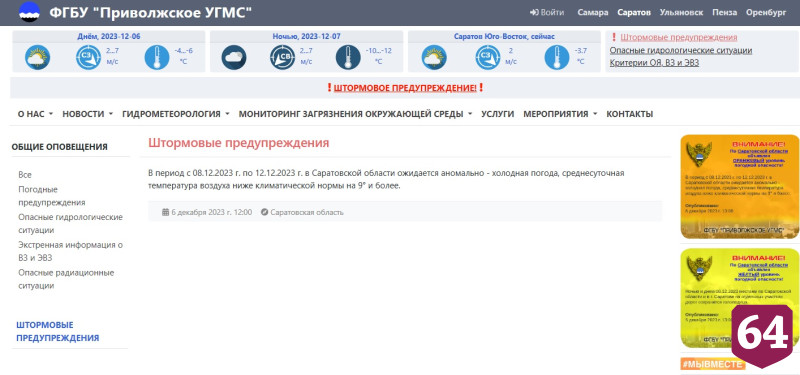800x375 pixels.
Task: Select sidebar Опасные гидрологические ситуации item
Action: pyautogui.click(x=70, y=223)
